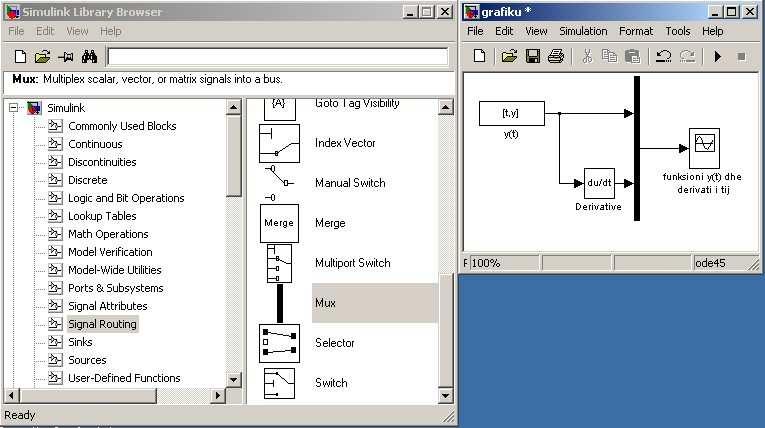Image resolution: width=765 pixels, height=428 pixels.
Task: Select the Mux block bar icon in library
Action: point(280,303)
